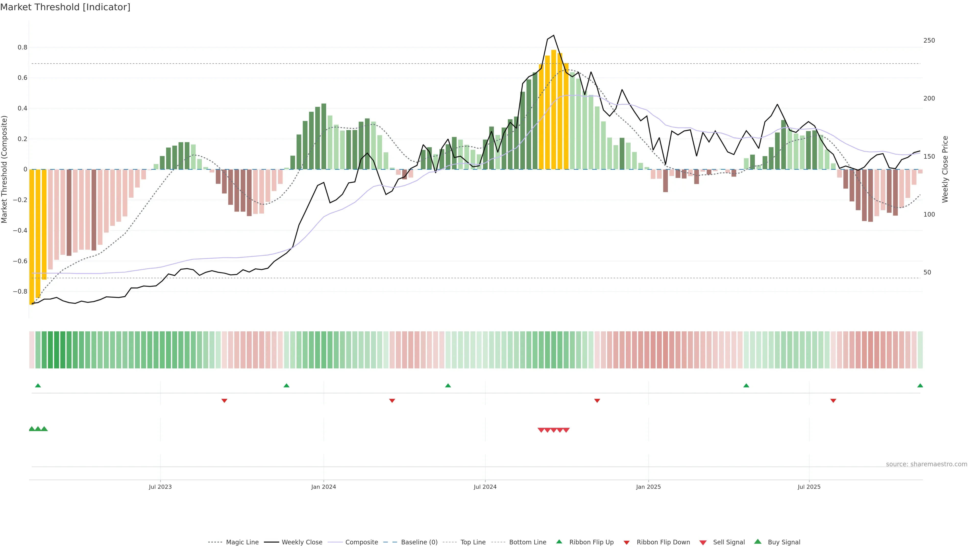This screenshot has width=980, height=551.
Task: Click the Bottom Line legend item
Action: pyautogui.click(x=527, y=542)
